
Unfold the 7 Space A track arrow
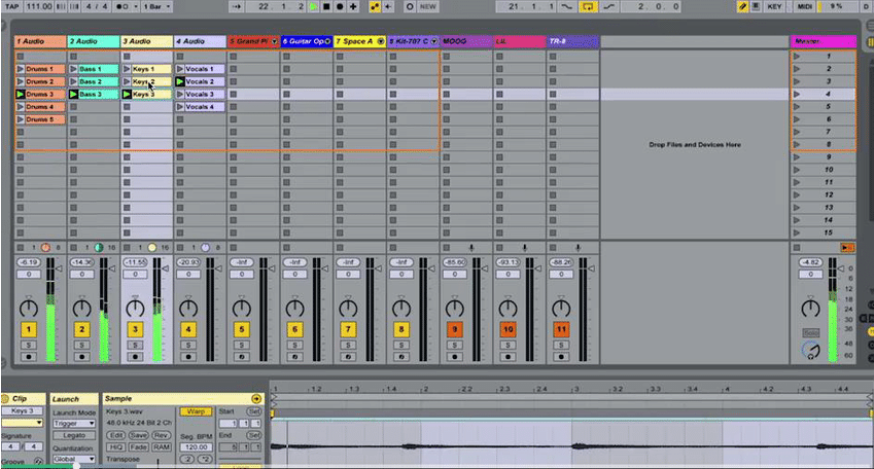[381, 41]
